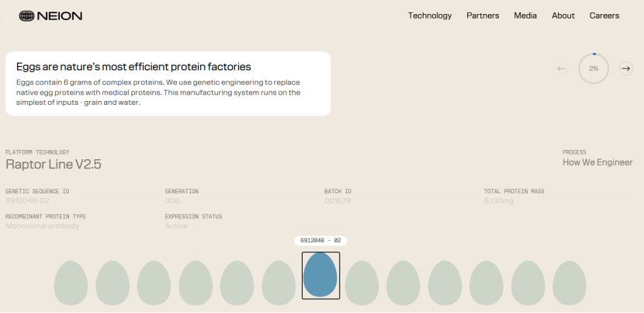Image resolution: width=644 pixels, height=313 pixels.
Task: Go to the Partners page
Action: click(483, 16)
